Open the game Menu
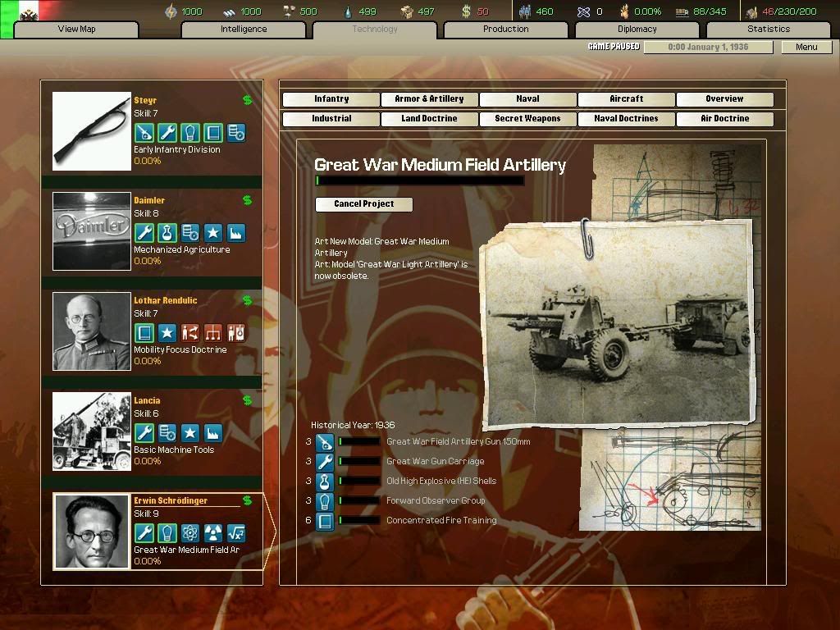 (x=806, y=47)
